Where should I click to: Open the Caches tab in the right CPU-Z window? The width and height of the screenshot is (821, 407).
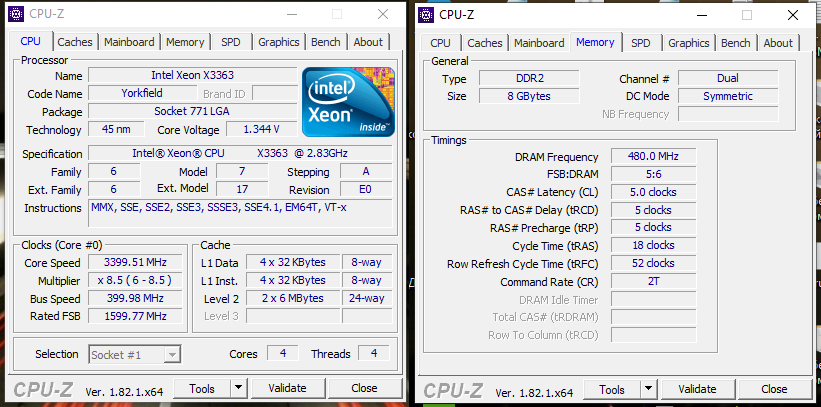tap(485, 43)
